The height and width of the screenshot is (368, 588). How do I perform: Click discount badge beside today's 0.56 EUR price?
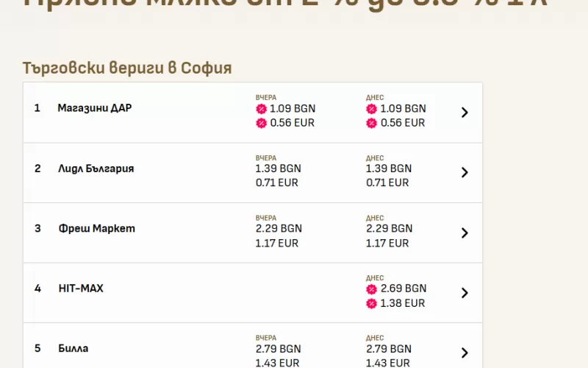(371, 123)
